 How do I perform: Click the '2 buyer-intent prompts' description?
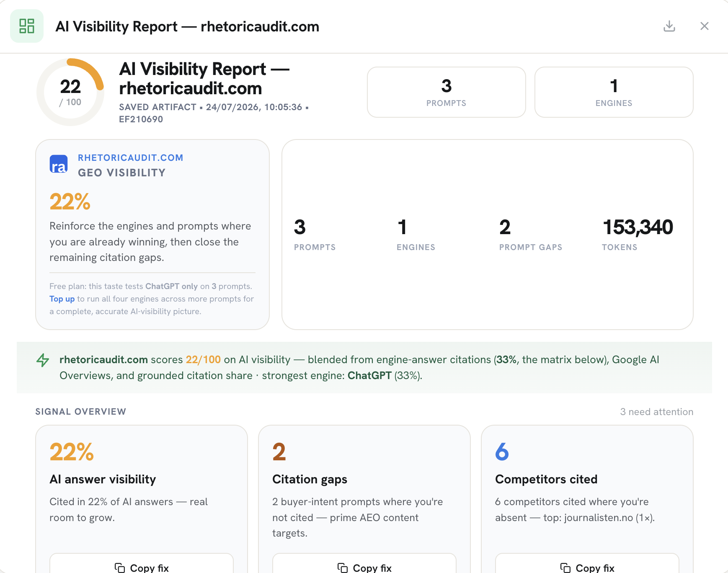pyautogui.click(x=358, y=517)
